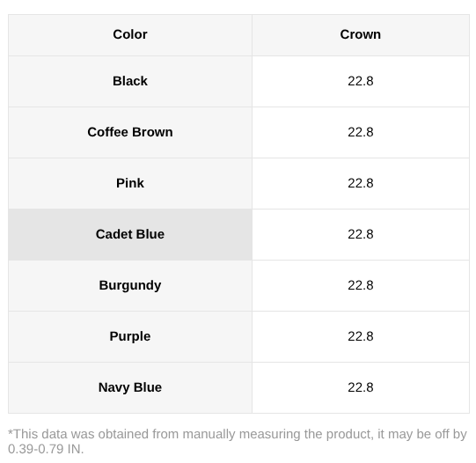Click the Pink color row label
Image resolution: width=476 pixels, height=463 pixels.
[x=130, y=183]
